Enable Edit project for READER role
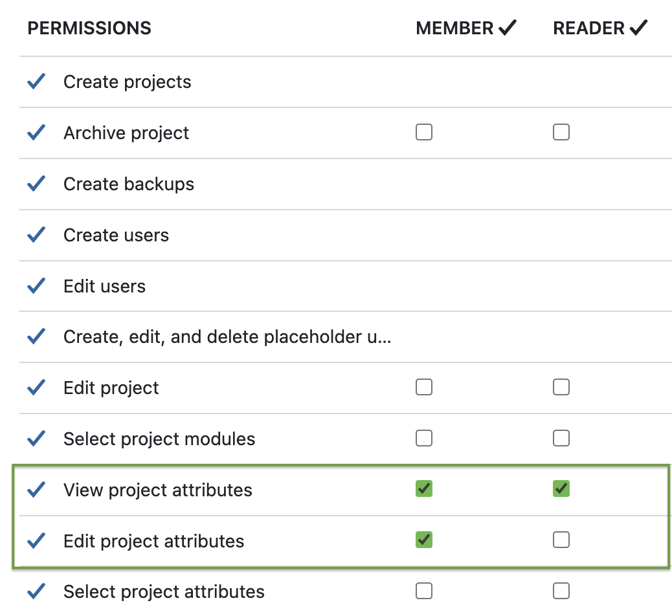 pos(561,386)
